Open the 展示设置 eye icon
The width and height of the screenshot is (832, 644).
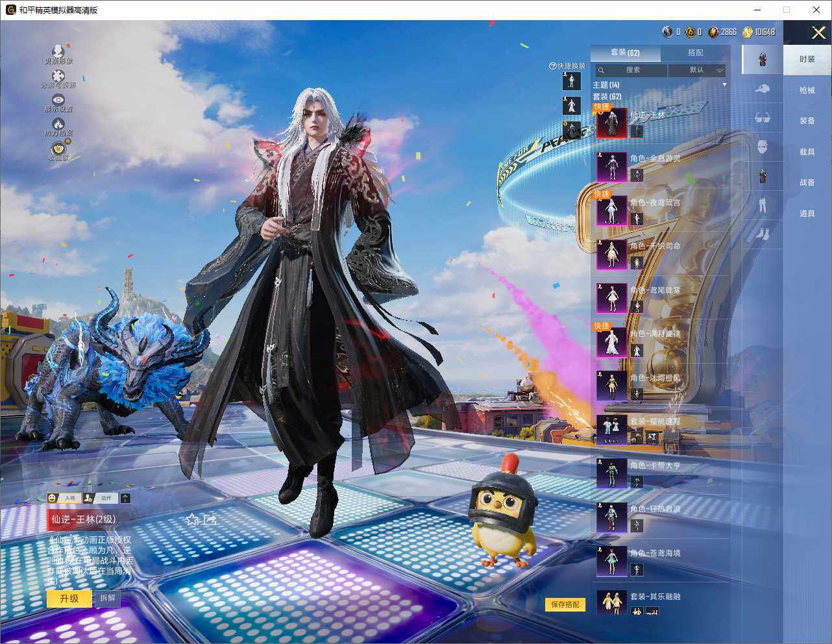coord(58,100)
